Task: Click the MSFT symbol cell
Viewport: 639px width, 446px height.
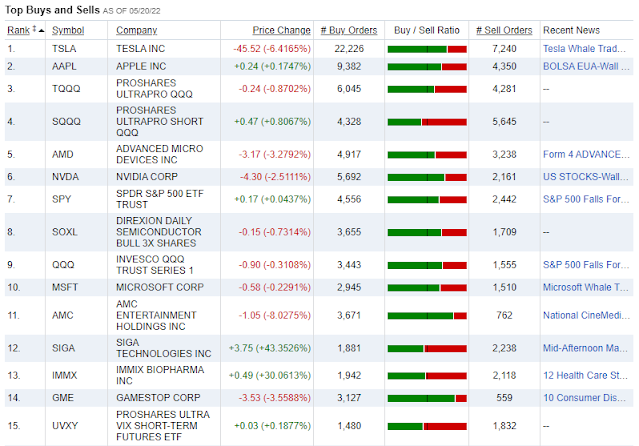Action: [65, 287]
